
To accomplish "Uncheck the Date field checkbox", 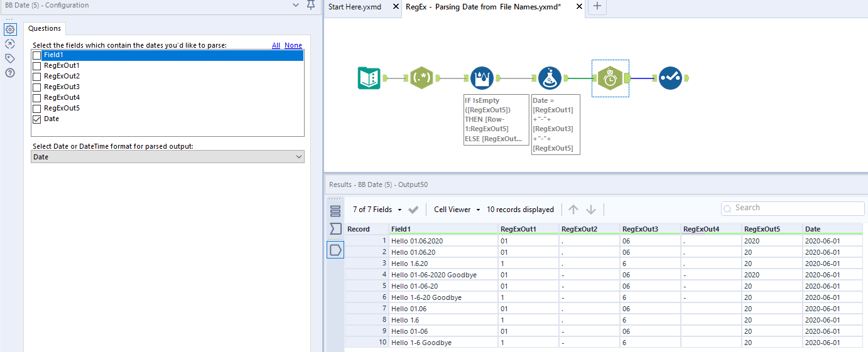I will [37, 119].
